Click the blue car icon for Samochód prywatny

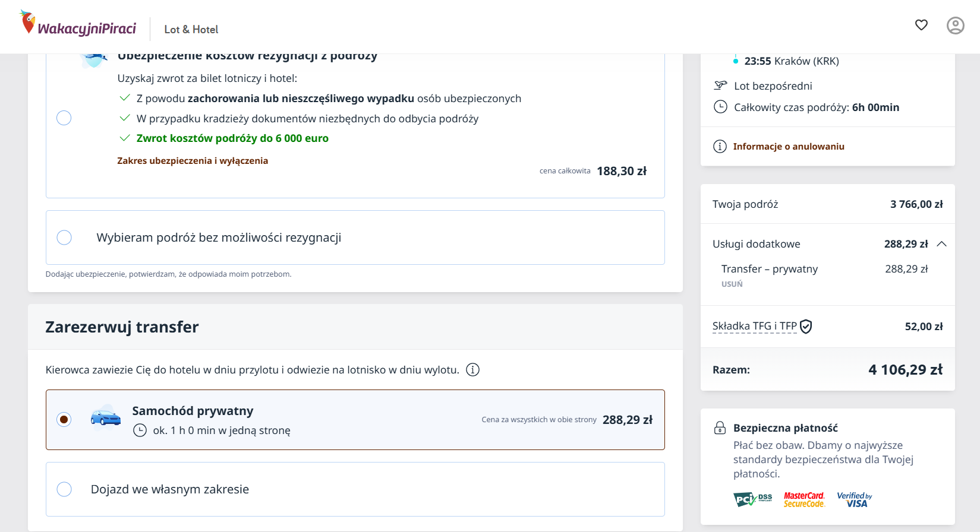point(106,417)
